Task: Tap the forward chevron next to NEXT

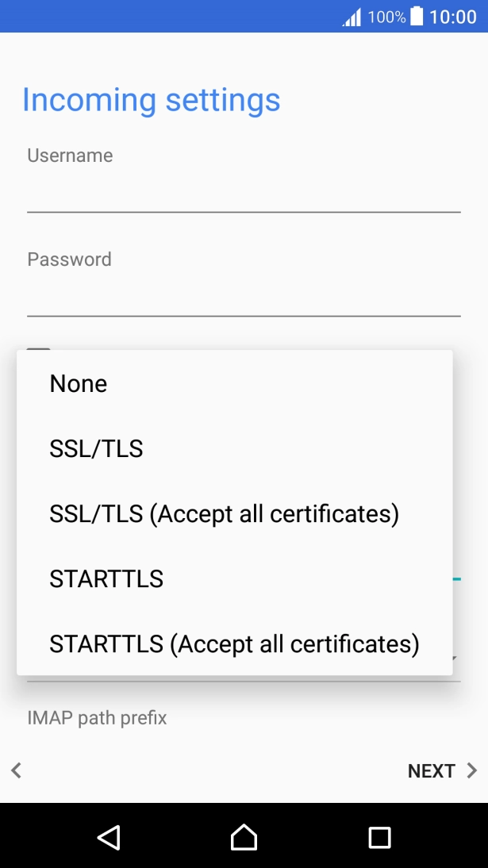Action: 470,770
